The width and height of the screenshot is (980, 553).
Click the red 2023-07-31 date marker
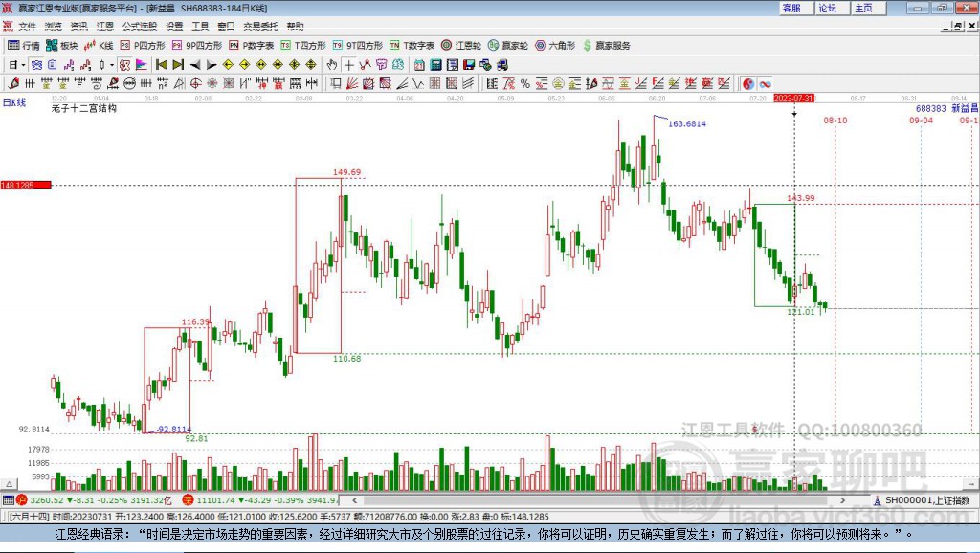(x=793, y=99)
